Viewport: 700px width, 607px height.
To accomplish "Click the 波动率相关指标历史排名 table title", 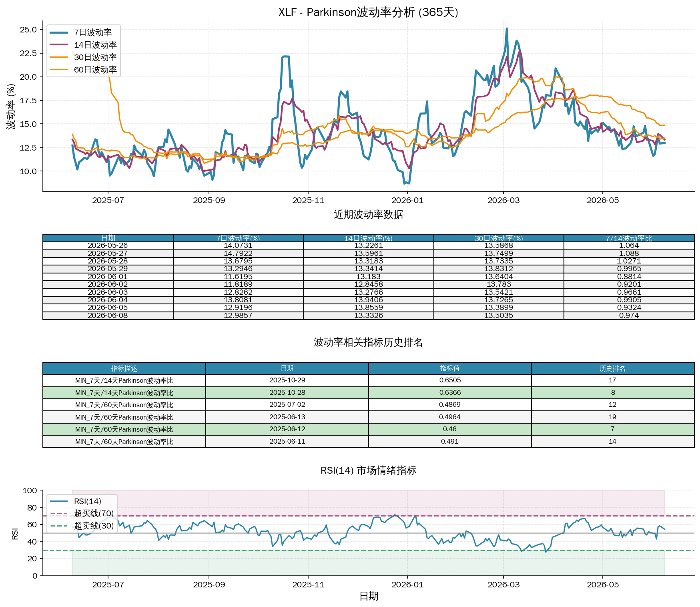I will [x=368, y=342].
